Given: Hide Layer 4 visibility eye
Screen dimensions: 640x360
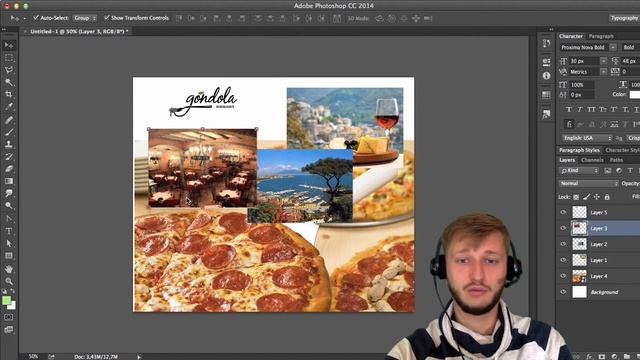Looking at the screenshot, I should [x=563, y=276].
